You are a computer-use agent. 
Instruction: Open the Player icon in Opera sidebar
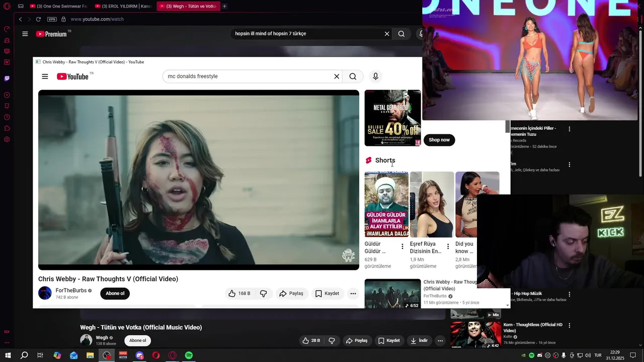7,95
